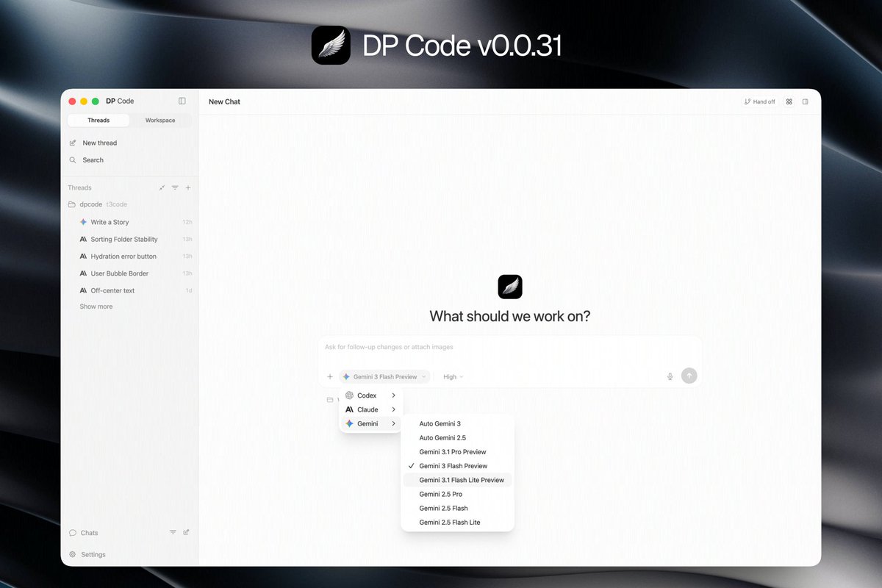Pick the Gemini 2.5 Flash model
This screenshot has width=882, height=588.
(457, 508)
